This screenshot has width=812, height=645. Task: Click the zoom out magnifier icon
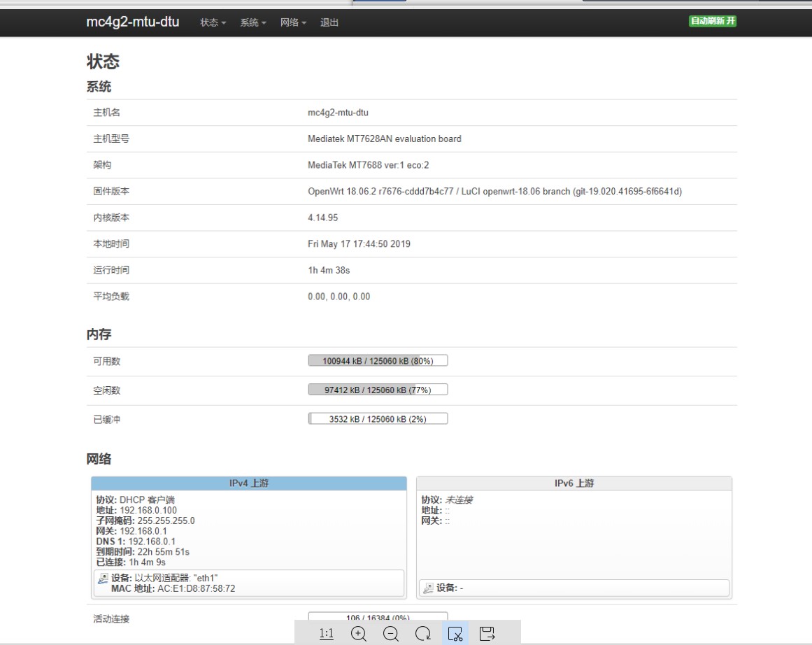coord(391,634)
